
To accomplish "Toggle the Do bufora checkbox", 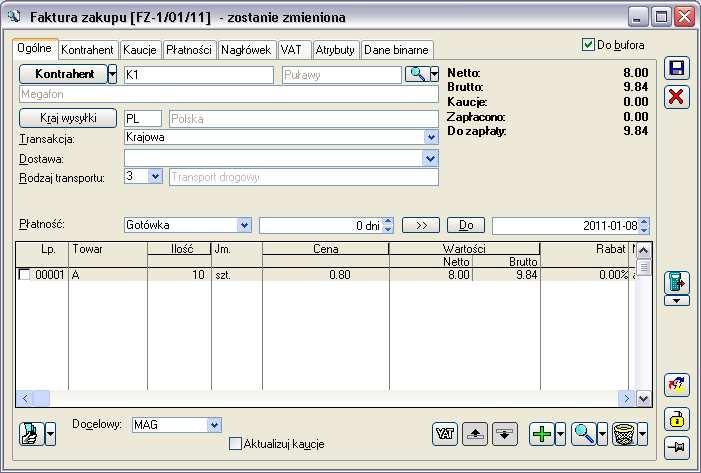I will [x=588, y=45].
